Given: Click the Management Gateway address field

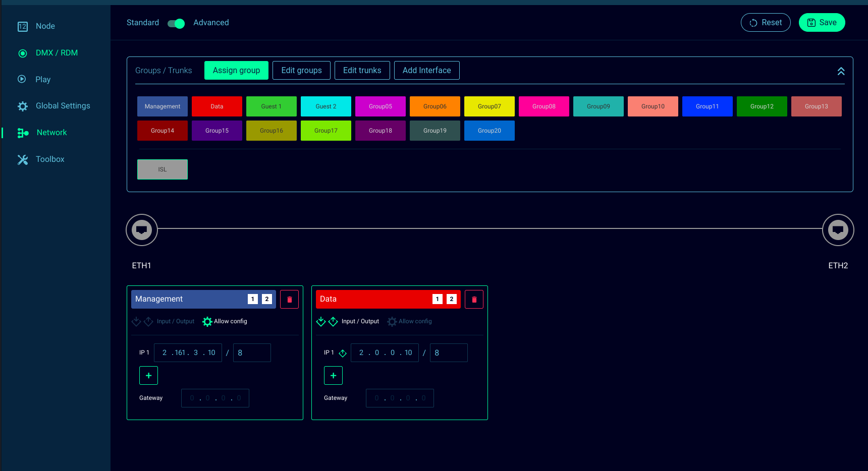Looking at the screenshot, I should [x=215, y=398].
